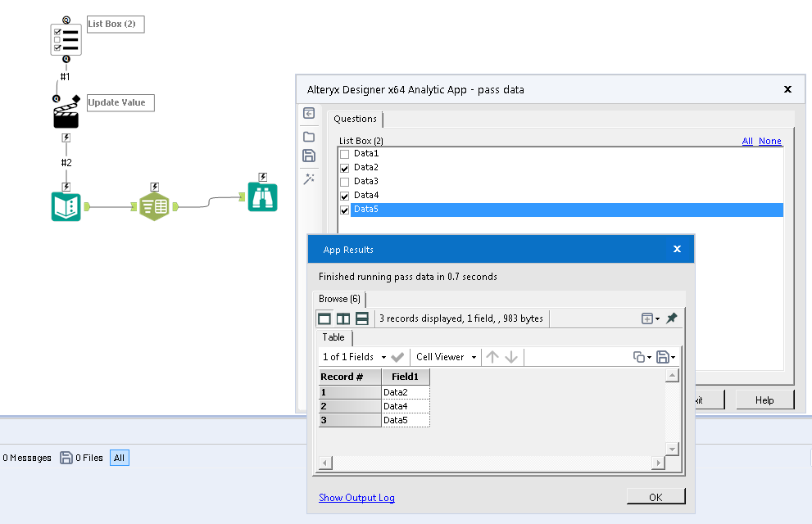Uncheck the highlighted Data5 checkbox
The height and width of the screenshot is (524, 812).
tap(344, 210)
